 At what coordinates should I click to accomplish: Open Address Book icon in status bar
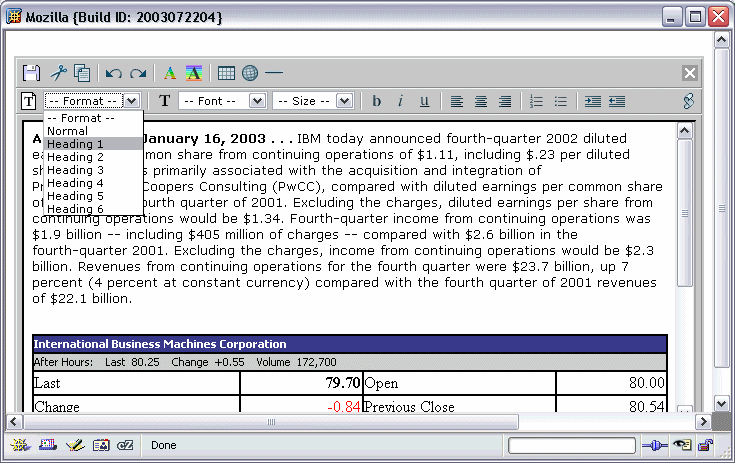(101, 445)
